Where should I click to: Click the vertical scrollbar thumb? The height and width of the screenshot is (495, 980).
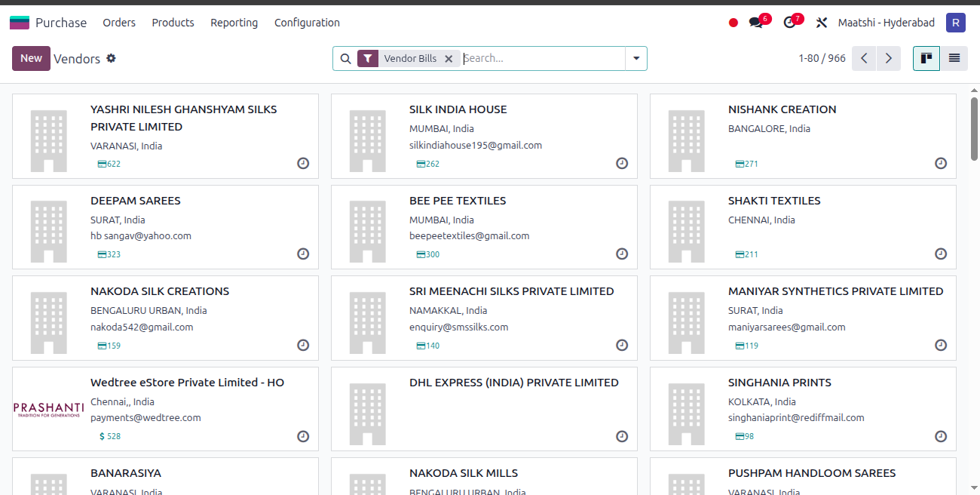[974, 128]
